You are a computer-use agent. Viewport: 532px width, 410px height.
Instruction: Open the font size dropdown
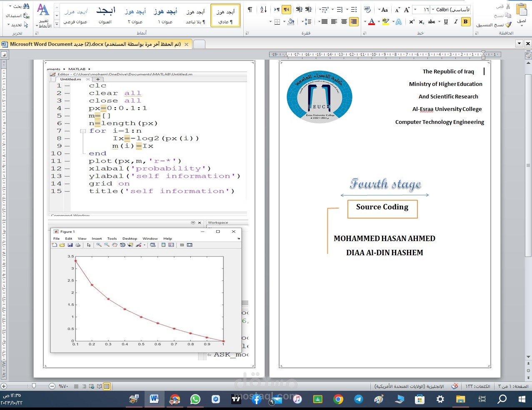tap(415, 10)
